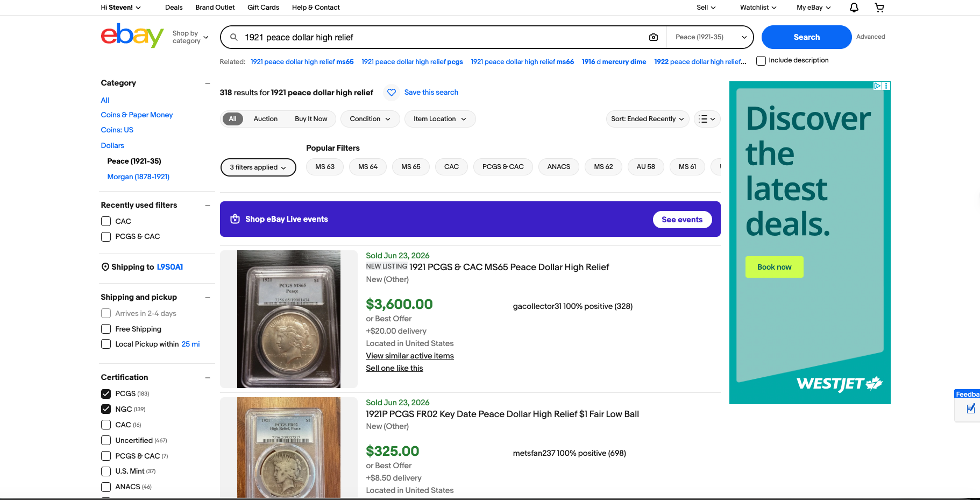
Task: Apply the PCGS & CAC popular filter
Action: tap(503, 167)
